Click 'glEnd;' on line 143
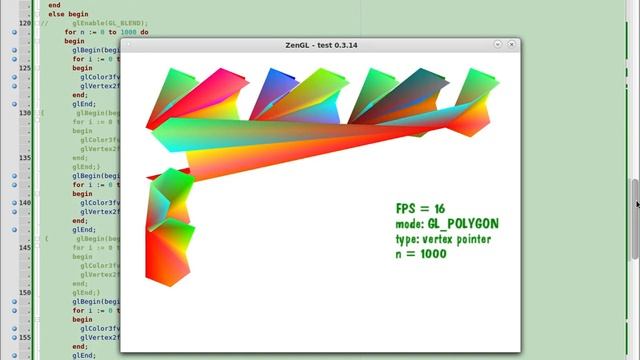 [84, 230]
